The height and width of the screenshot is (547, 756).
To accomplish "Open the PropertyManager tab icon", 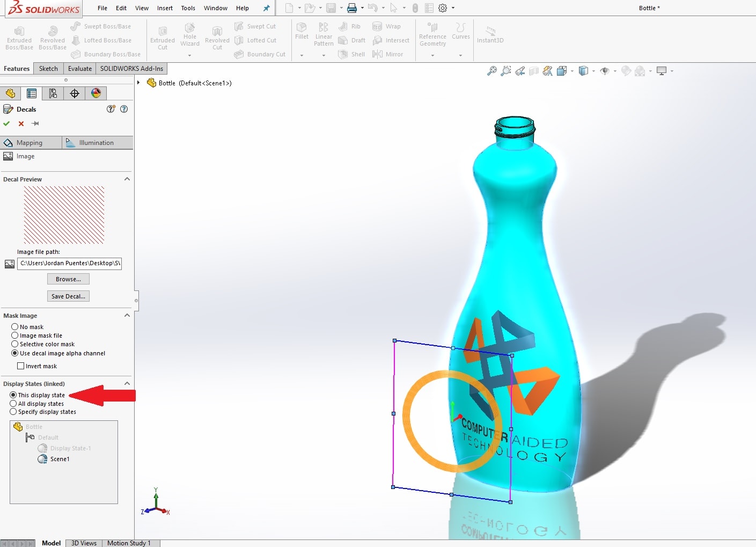I will click(32, 93).
